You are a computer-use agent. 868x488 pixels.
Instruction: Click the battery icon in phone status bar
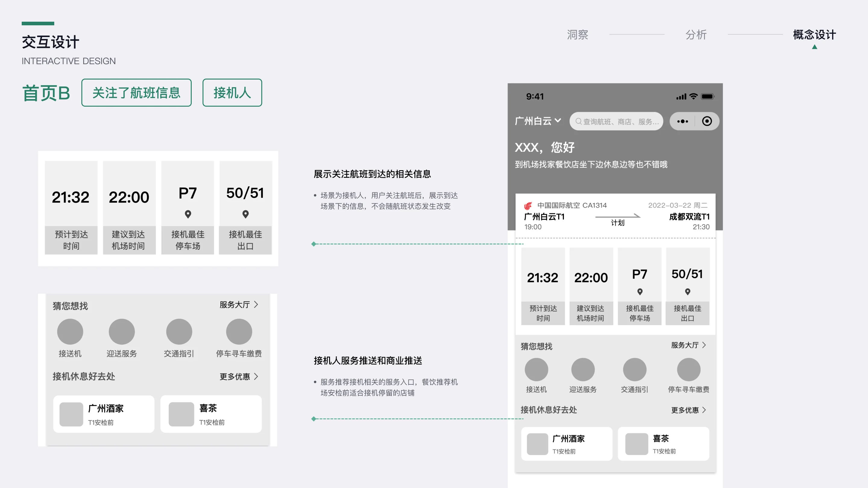[x=708, y=96]
